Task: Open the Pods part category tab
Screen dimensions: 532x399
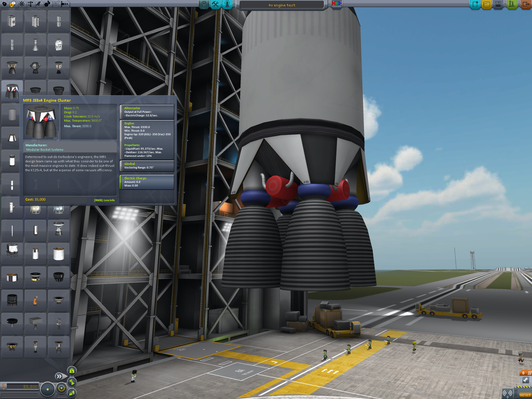Action: point(4,4)
